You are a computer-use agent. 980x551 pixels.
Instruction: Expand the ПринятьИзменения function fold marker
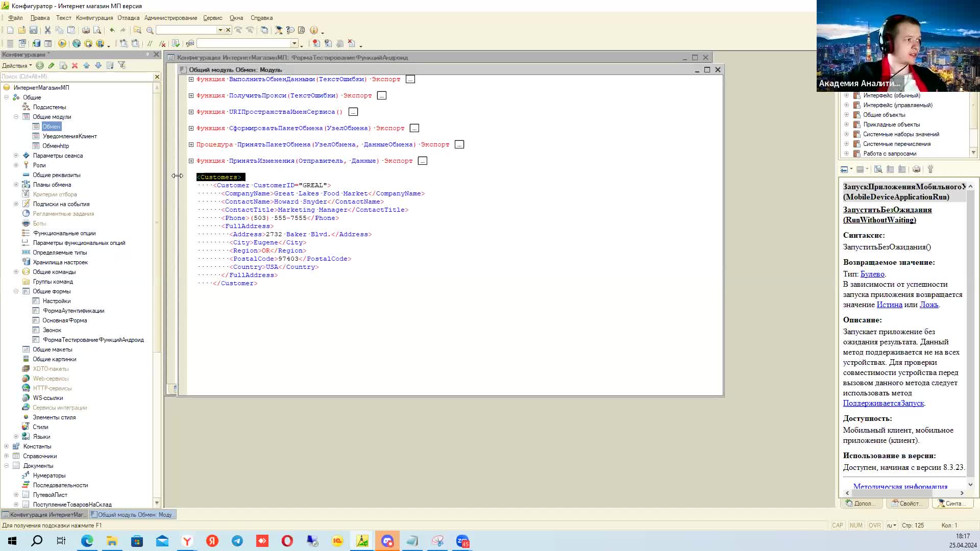pos(191,161)
